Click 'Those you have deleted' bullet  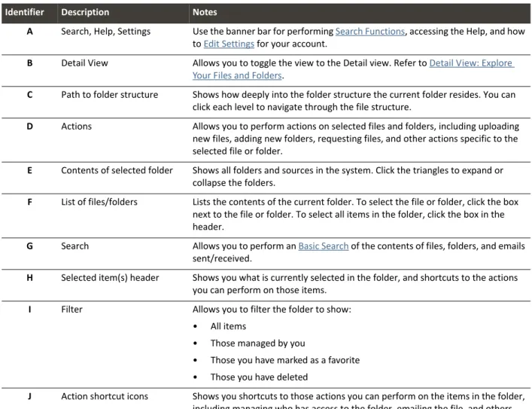(x=259, y=377)
